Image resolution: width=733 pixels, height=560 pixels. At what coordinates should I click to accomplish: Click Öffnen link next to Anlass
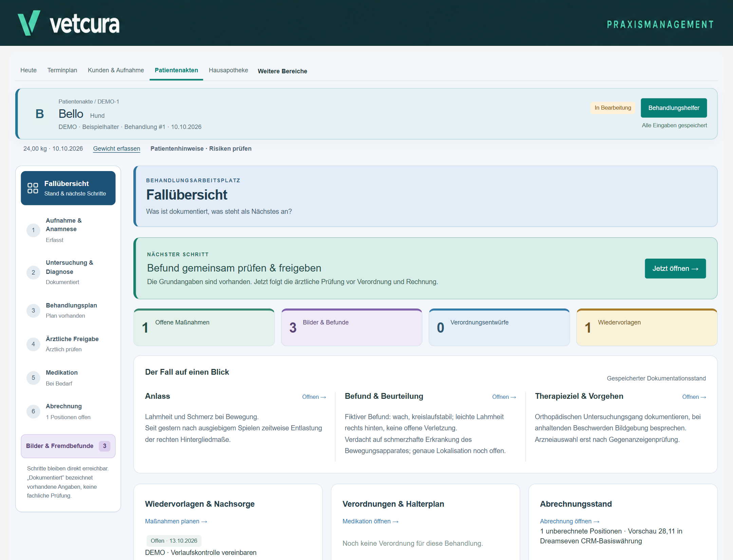pyautogui.click(x=314, y=397)
